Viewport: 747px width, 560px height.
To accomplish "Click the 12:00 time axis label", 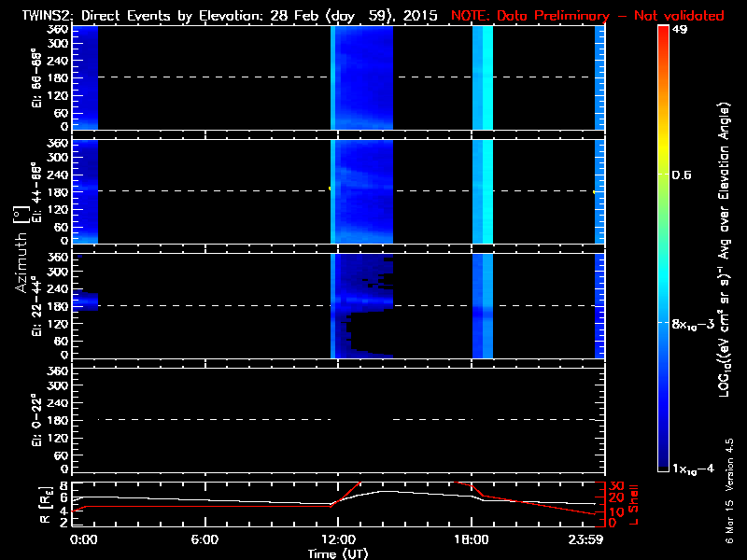I will 339,539.
